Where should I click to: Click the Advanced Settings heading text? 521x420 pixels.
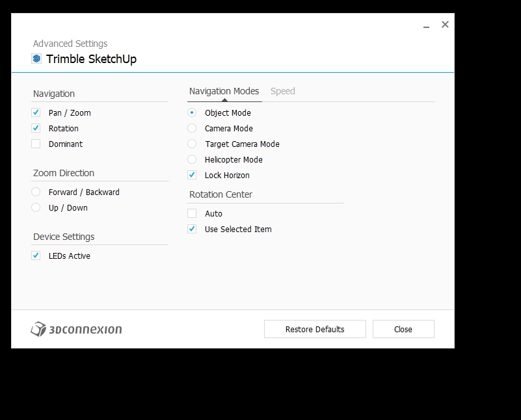[x=70, y=44]
